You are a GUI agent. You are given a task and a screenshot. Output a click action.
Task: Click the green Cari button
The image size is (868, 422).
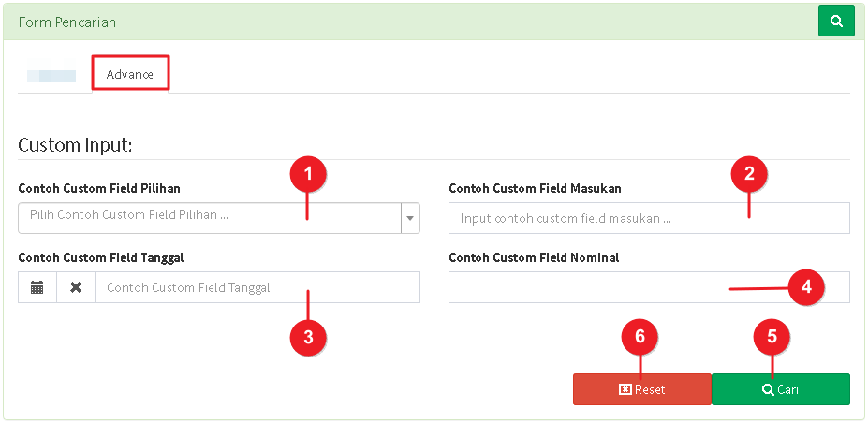point(781,389)
